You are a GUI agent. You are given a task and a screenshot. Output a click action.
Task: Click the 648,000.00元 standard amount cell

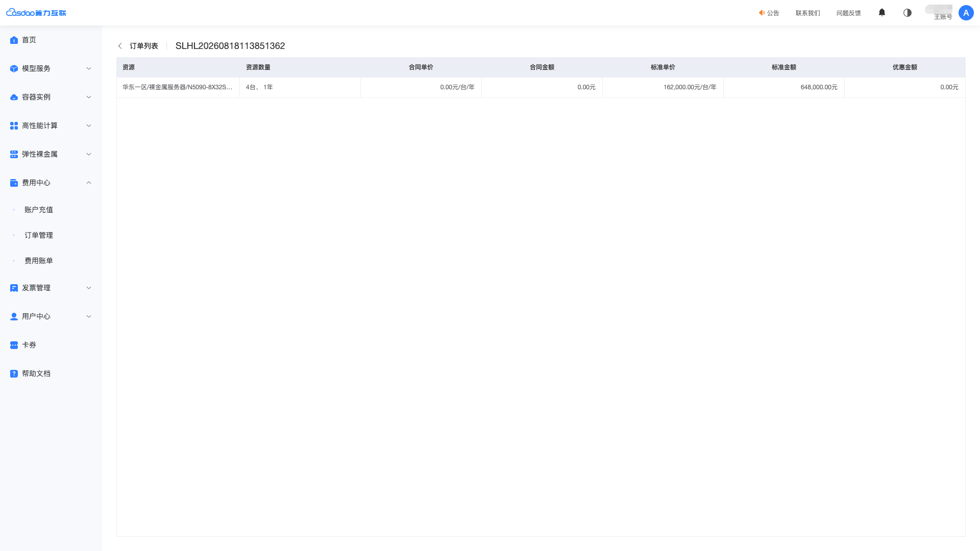(784, 87)
